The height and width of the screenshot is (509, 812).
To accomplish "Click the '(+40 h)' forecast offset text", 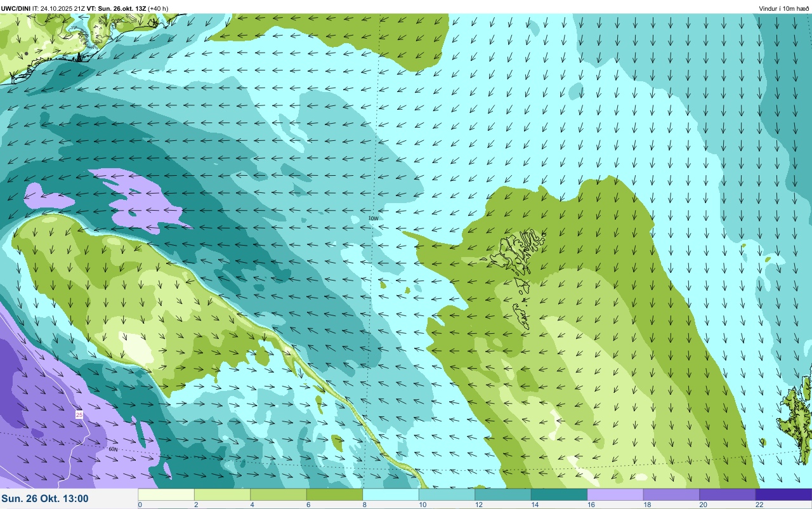I will click(158, 8).
